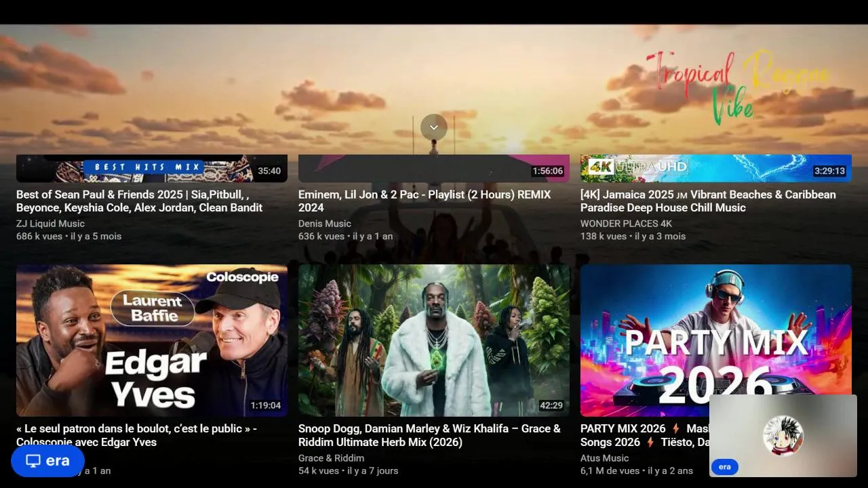Open the Grace & Riddim channel
The height and width of the screenshot is (488, 868).
[331, 458]
